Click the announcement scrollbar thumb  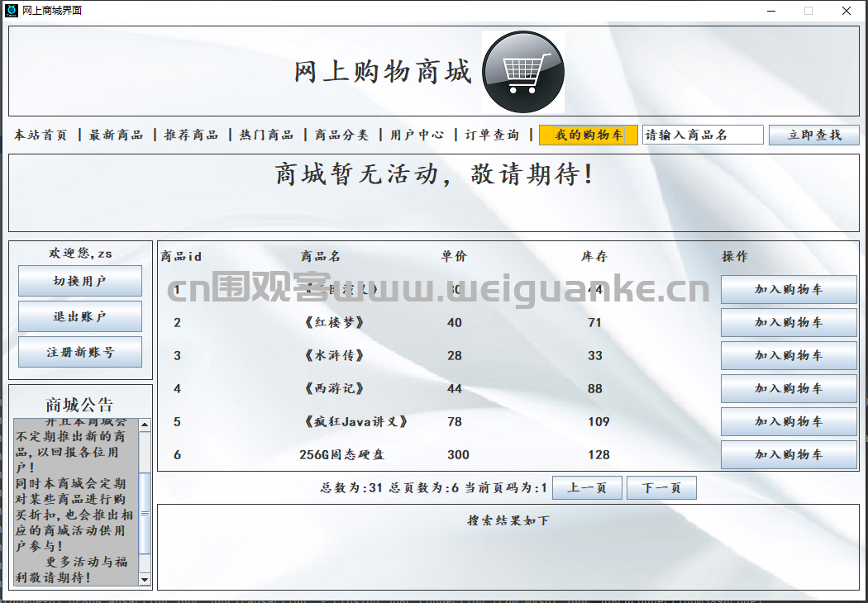[145, 514]
